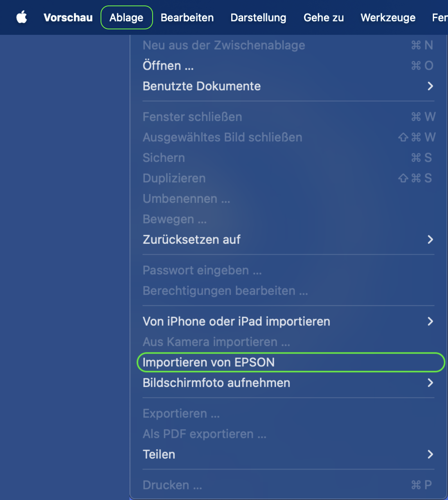Screen dimensions: 448x500
Task: Expand the Benutzte Dokumente submenu
Action: pos(202,86)
